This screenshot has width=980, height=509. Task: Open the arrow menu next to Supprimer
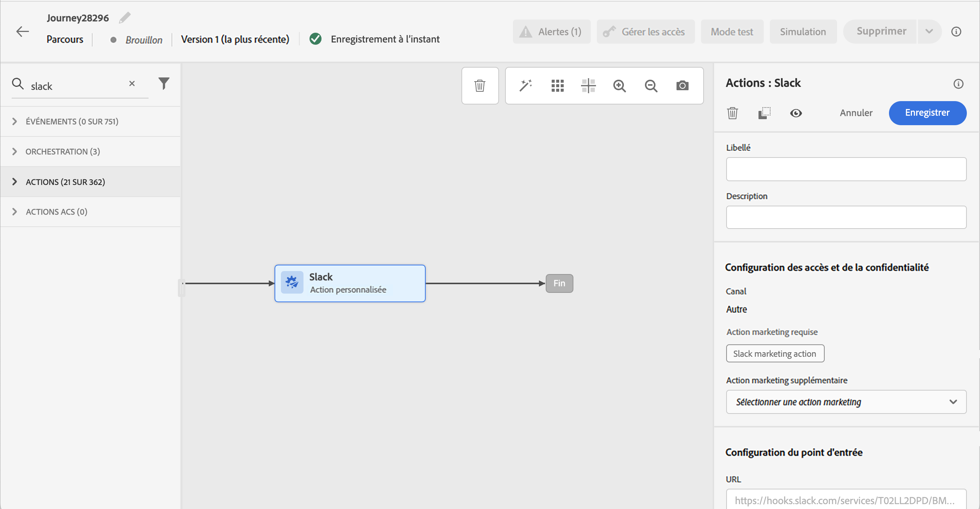(x=929, y=31)
